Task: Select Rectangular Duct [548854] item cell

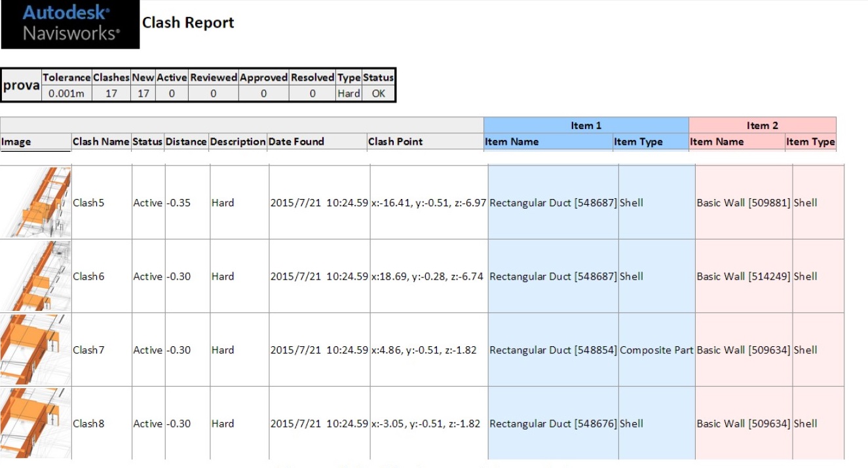Action: tap(553, 350)
